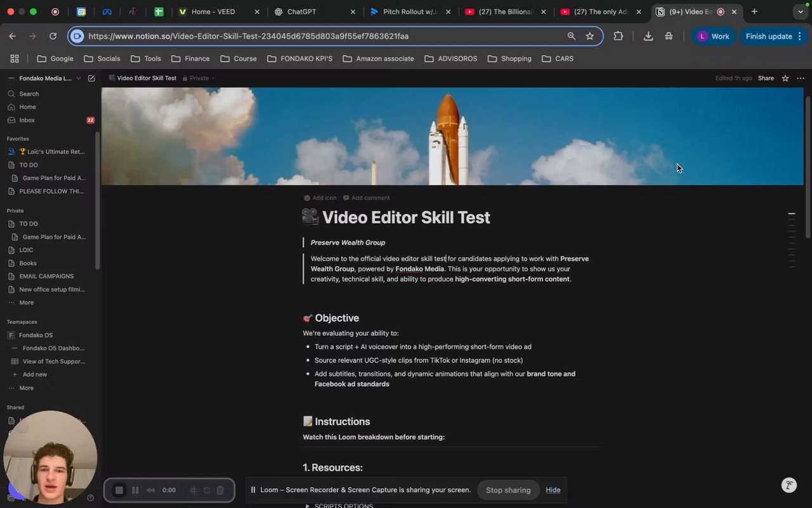Reload the Notion page
Image resolution: width=812 pixels, height=508 pixels.
(53, 36)
